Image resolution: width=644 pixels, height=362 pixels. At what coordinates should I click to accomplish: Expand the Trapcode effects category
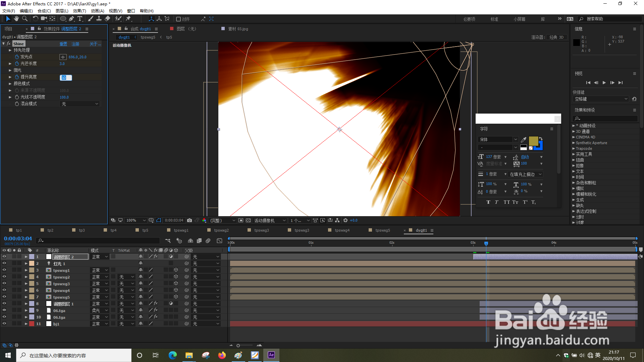coord(574,148)
